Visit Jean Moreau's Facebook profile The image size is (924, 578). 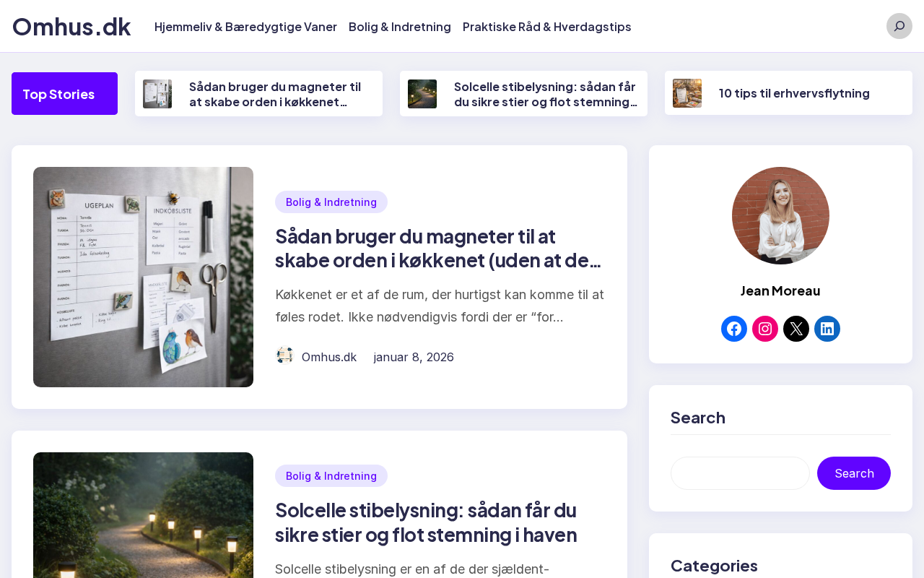point(734,329)
